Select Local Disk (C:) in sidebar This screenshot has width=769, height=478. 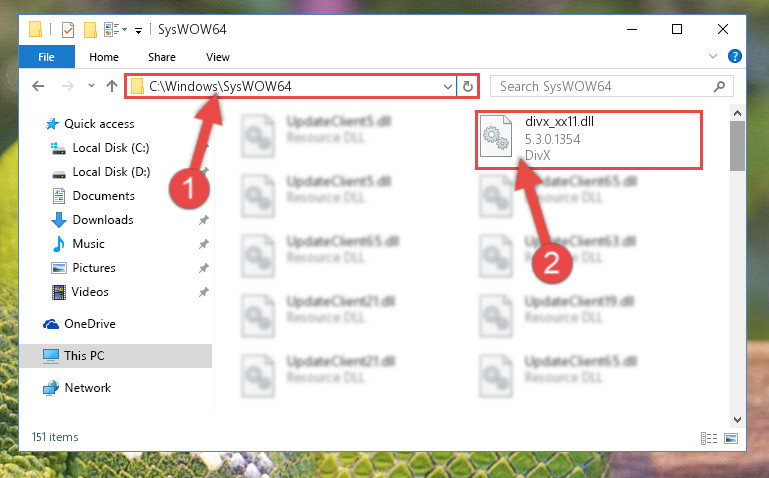[x=111, y=148]
